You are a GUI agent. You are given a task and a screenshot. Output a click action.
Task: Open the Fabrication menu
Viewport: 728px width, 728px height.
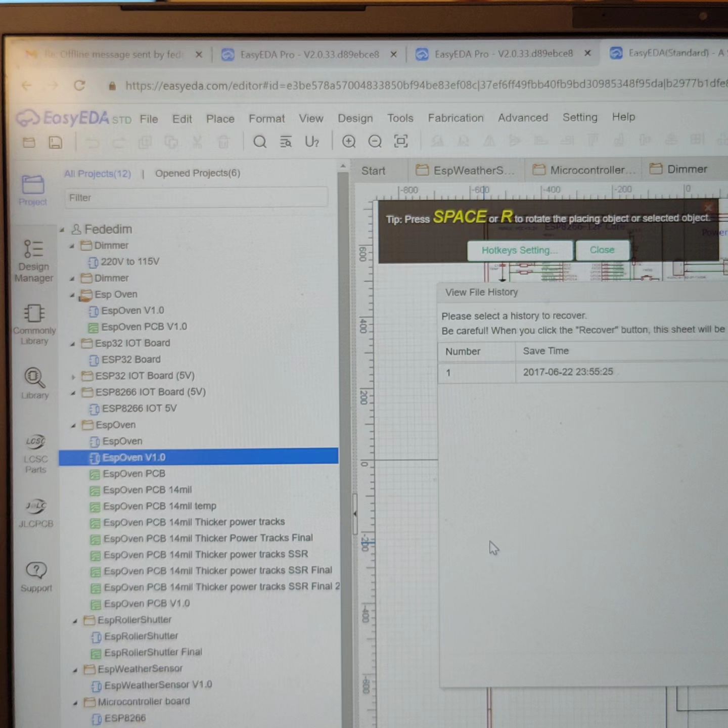(x=456, y=118)
